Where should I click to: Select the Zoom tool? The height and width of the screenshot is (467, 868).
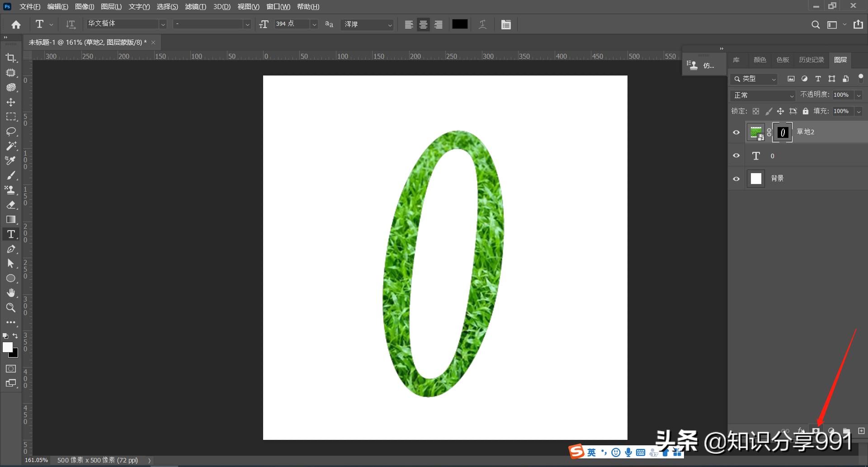tap(11, 308)
